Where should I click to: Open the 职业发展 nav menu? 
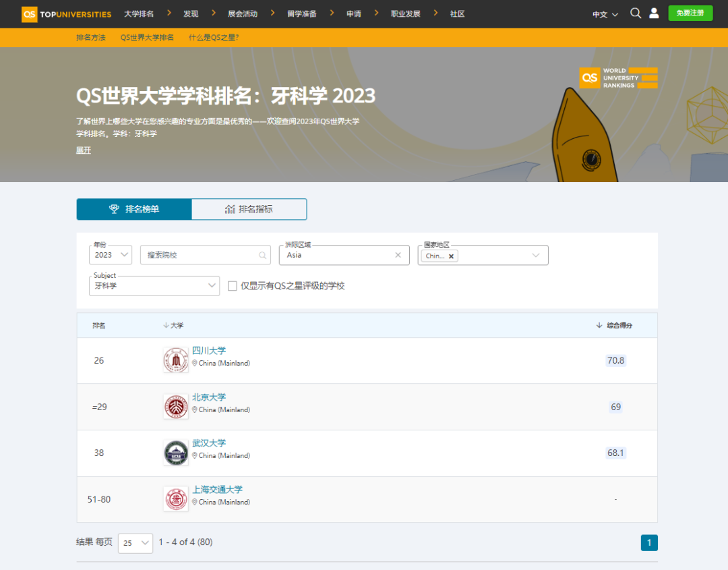tap(405, 14)
